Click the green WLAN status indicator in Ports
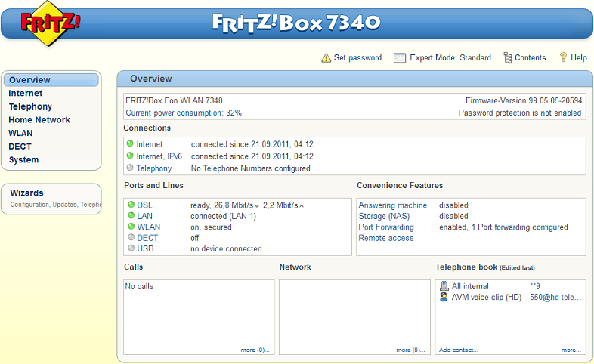 pyautogui.click(x=131, y=227)
